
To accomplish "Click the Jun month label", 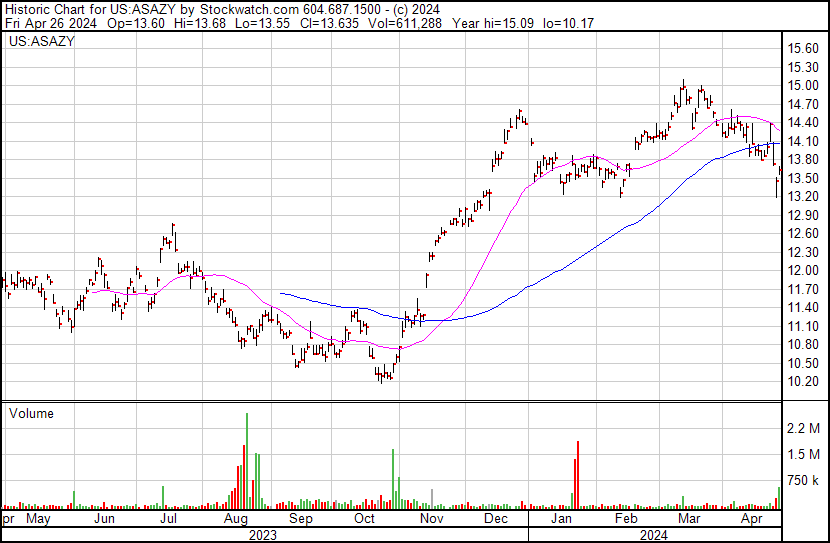I will pyautogui.click(x=104, y=518).
